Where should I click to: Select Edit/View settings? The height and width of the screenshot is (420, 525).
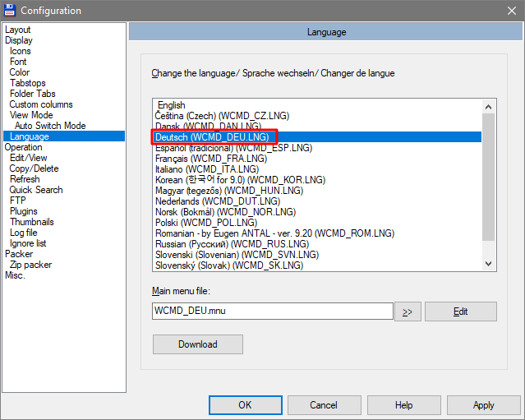coord(29,158)
